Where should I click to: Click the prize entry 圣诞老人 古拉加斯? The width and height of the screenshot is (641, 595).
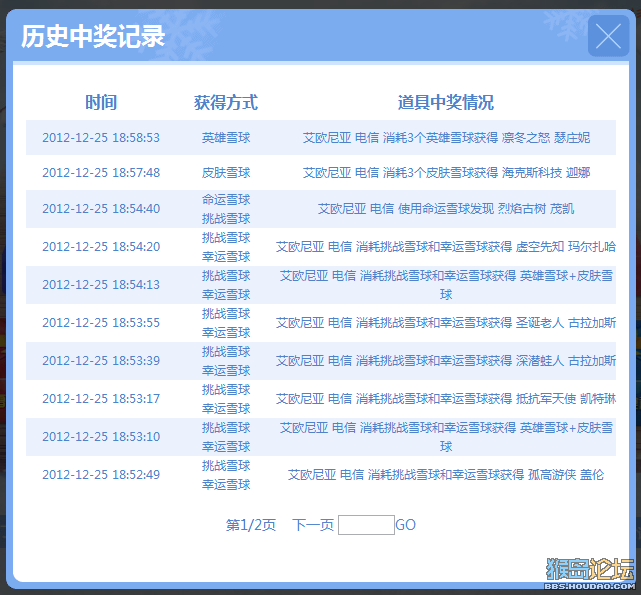pyautogui.click(x=566, y=323)
